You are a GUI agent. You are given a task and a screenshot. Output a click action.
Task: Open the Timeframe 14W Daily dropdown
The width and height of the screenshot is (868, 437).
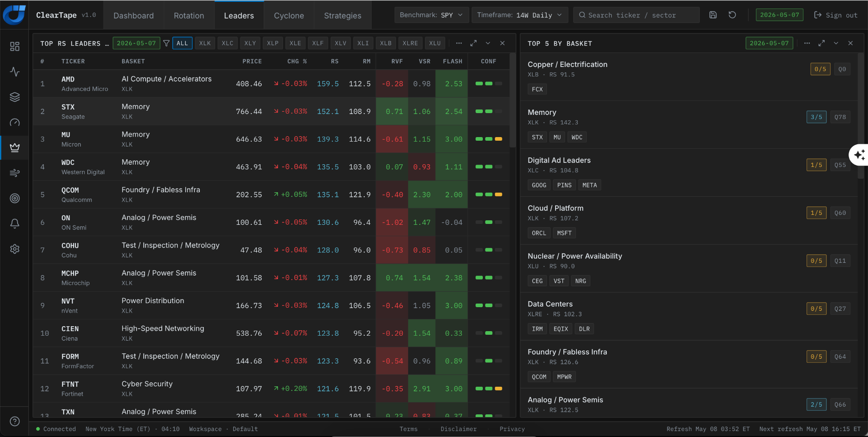[519, 15]
